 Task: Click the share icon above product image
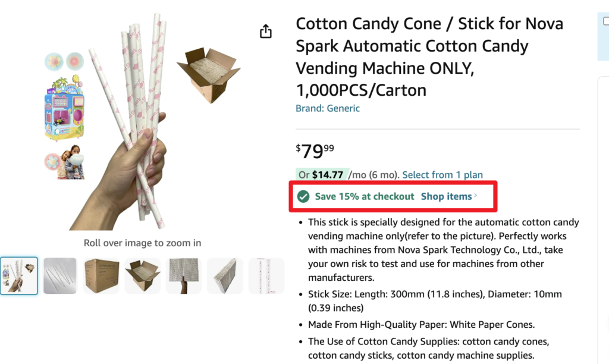[x=266, y=32]
